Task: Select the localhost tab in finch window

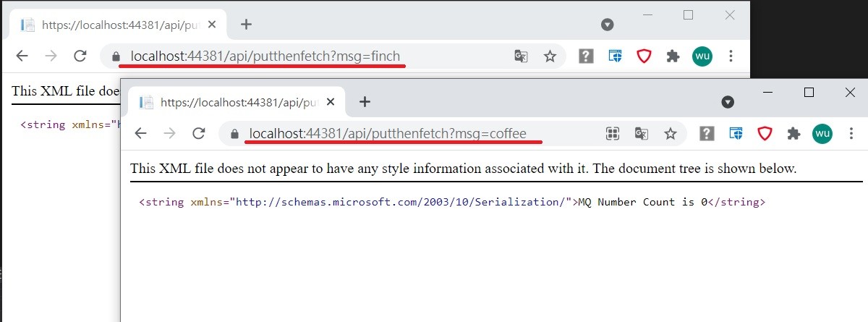Action: coord(119,25)
